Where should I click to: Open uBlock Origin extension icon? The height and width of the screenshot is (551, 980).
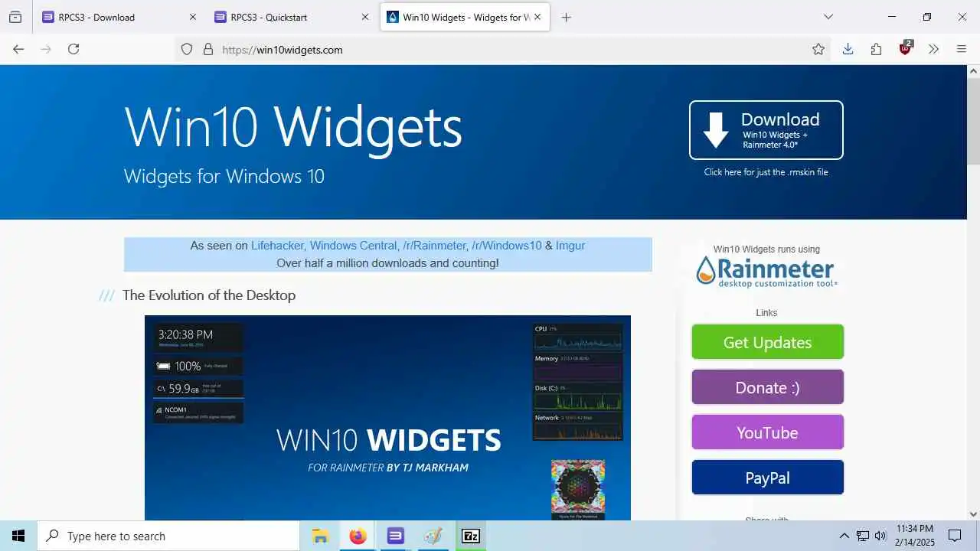pyautogui.click(x=906, y=48)
